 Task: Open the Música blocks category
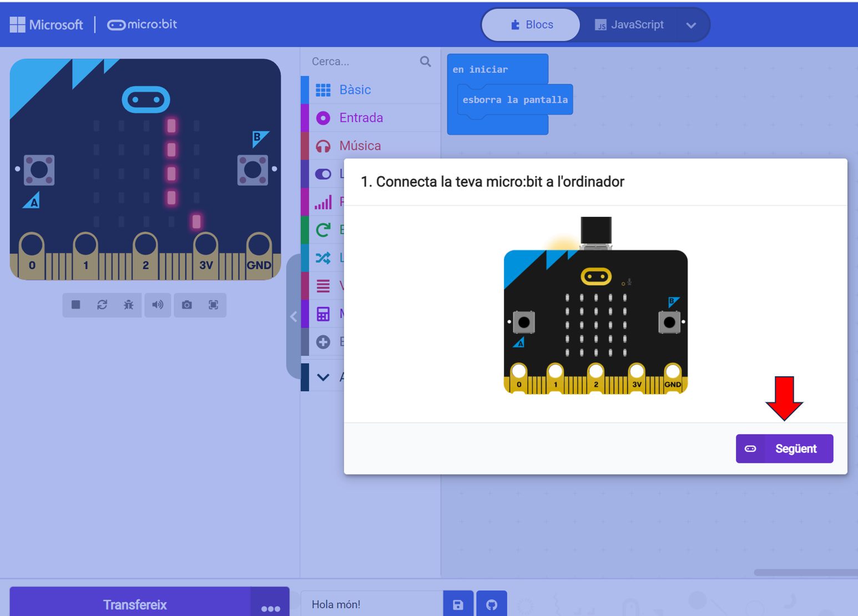360,146
